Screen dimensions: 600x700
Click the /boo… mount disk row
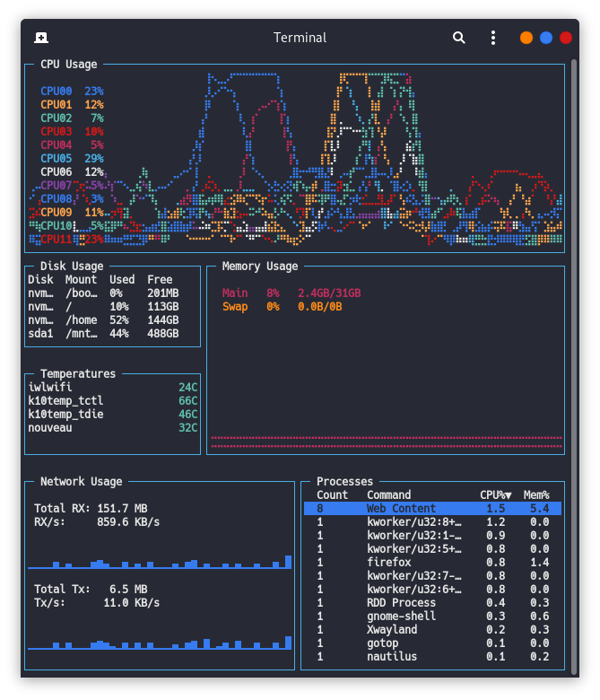(103, 293)
